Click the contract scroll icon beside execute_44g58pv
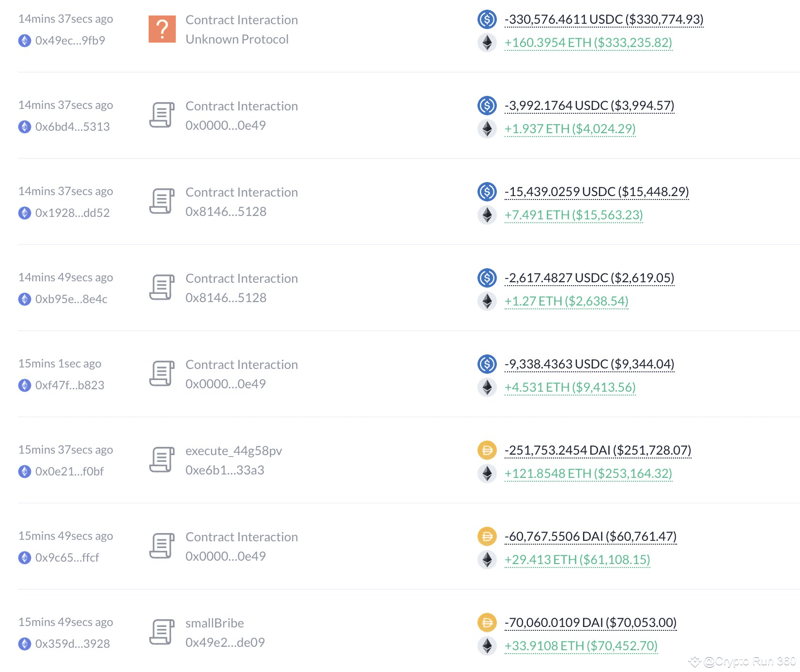800x672 pixels. click(x=162, y=459)
